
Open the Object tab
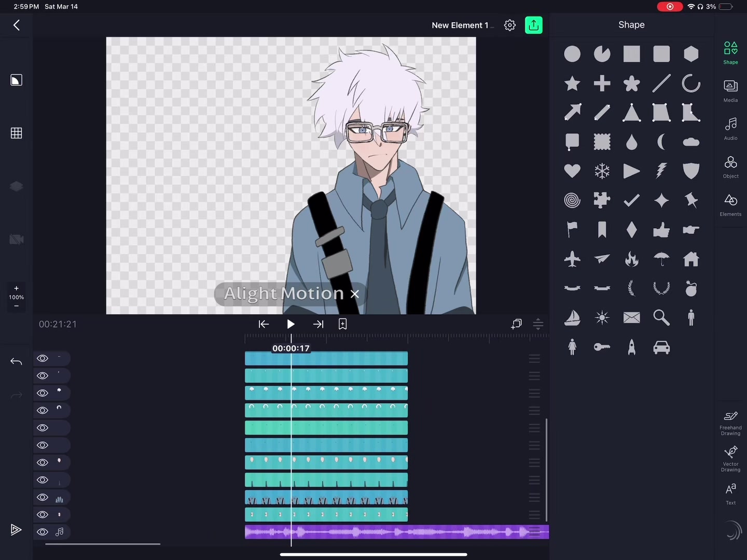coord(730,167)
